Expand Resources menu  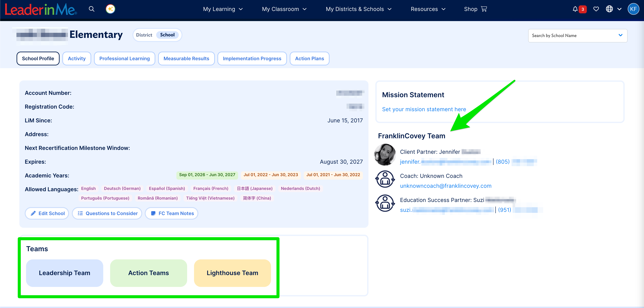click(428, 9)
